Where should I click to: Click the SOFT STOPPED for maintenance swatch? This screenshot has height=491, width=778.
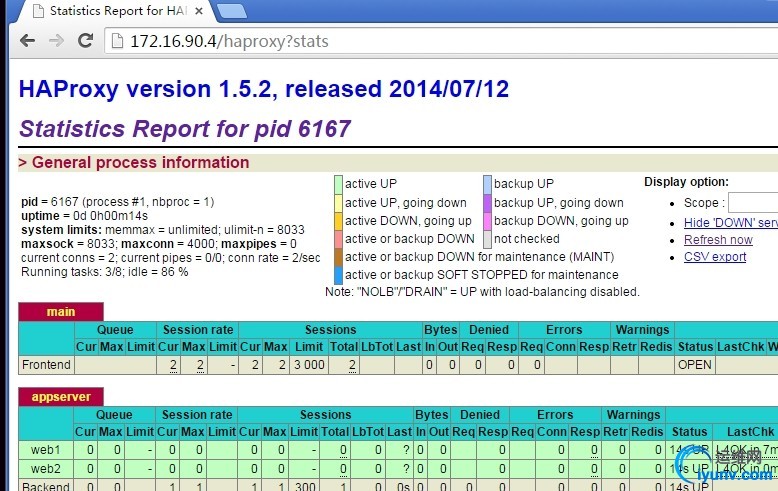coord(338,275)
